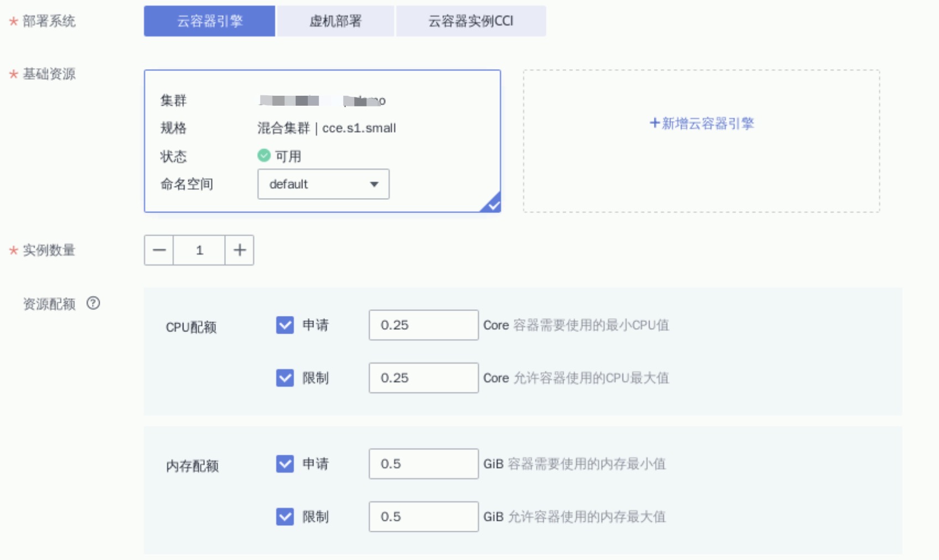
Task: Decrease instance count with minus button
Action: coord(159,250)
